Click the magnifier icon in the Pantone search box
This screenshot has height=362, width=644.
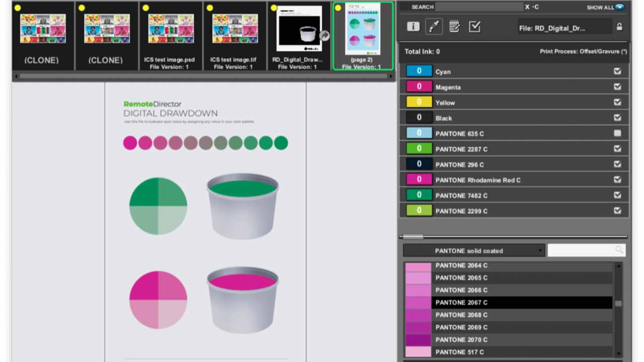click(x=619, y=250)
